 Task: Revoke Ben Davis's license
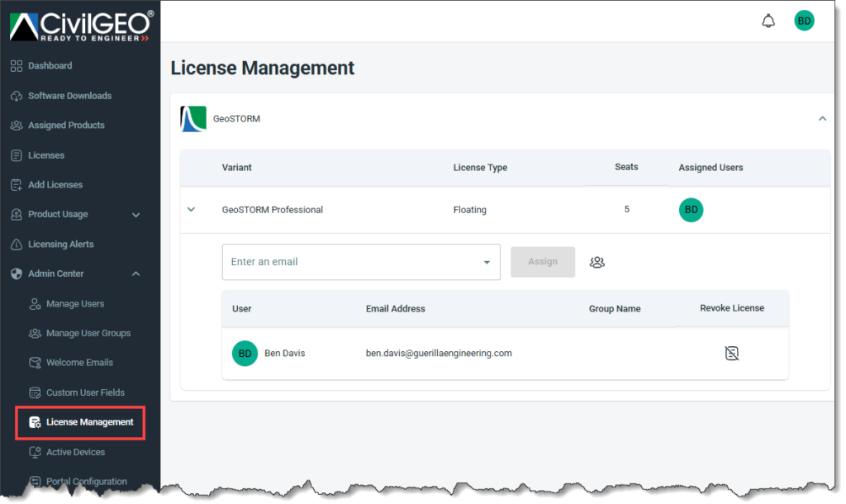731,353
